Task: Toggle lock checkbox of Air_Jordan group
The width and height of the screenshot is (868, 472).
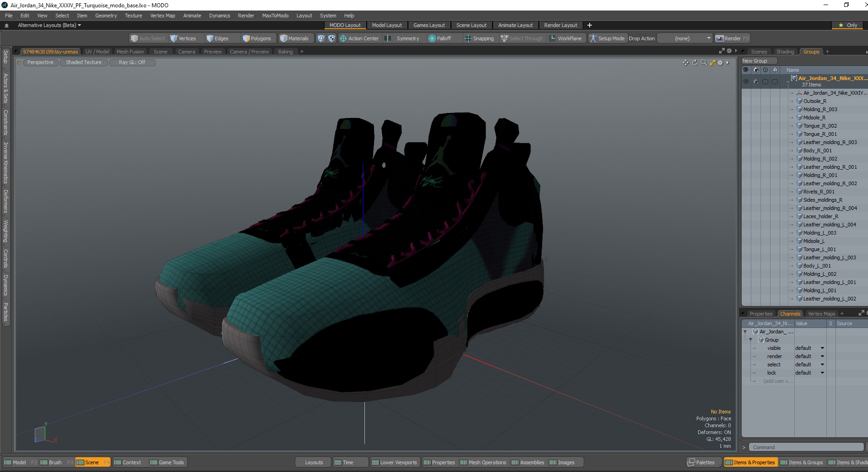Action: click(x=775, y=81)
